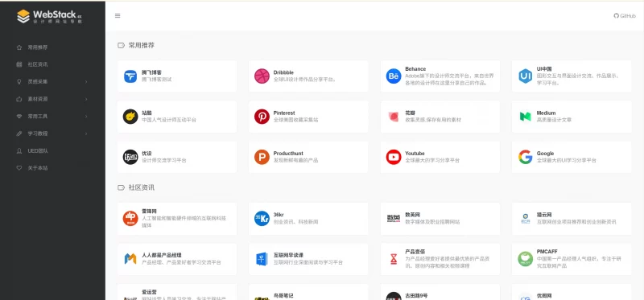
Task: Click the tag icon beside 常用推荐 heading
Action: (121, 45)
